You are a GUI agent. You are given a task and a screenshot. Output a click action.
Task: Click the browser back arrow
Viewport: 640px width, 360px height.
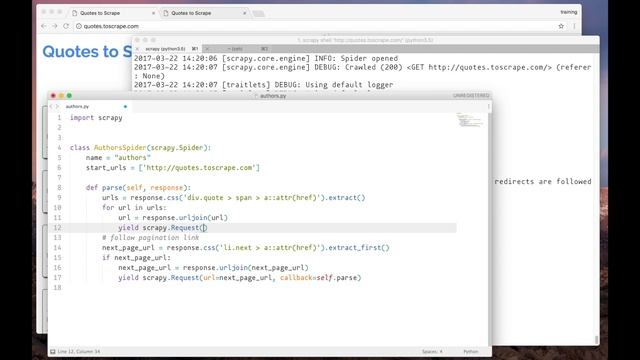44,26
